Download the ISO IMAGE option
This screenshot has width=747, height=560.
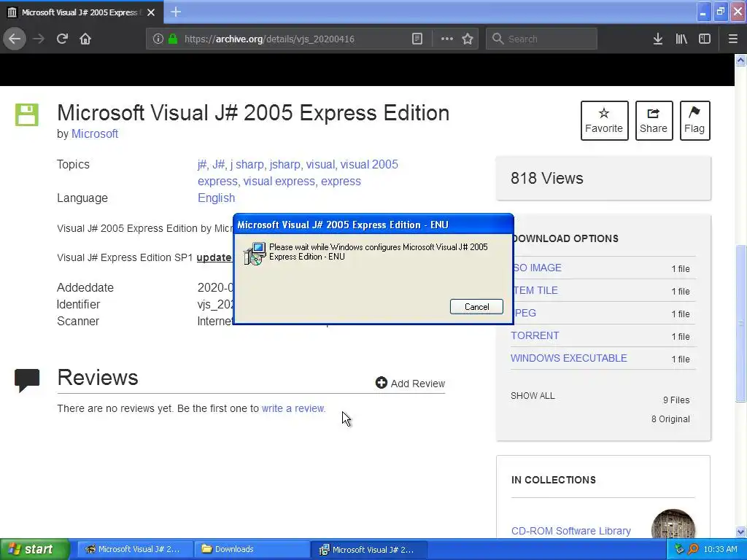point(537,268)
